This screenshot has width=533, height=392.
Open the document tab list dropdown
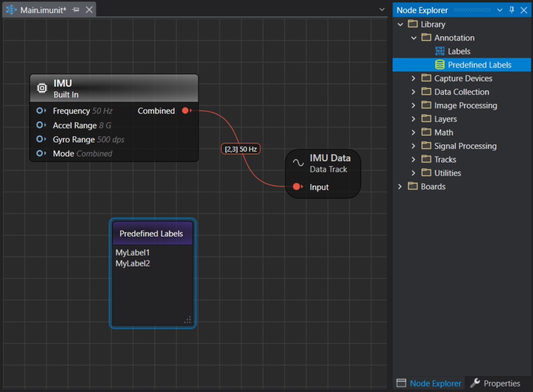(x=382, y=9)
